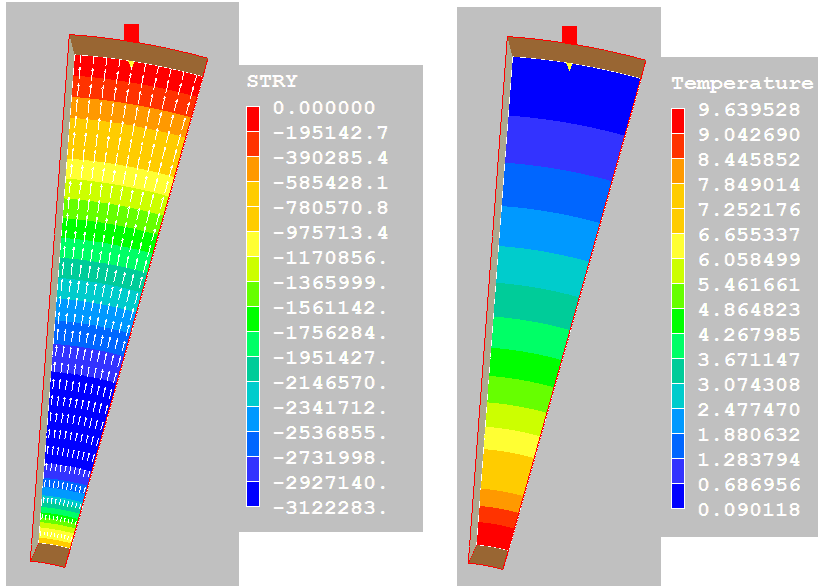Click Temperature legend value 1.880632
This screenshot has width=834, height=586.
[749, 435]
